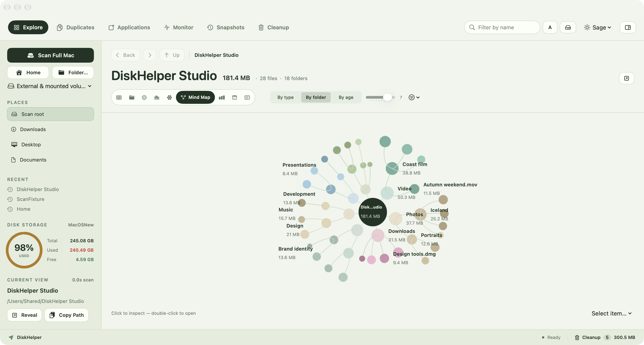Group the mind map By type
Viewport: 644px width, 345px height.
286,97
